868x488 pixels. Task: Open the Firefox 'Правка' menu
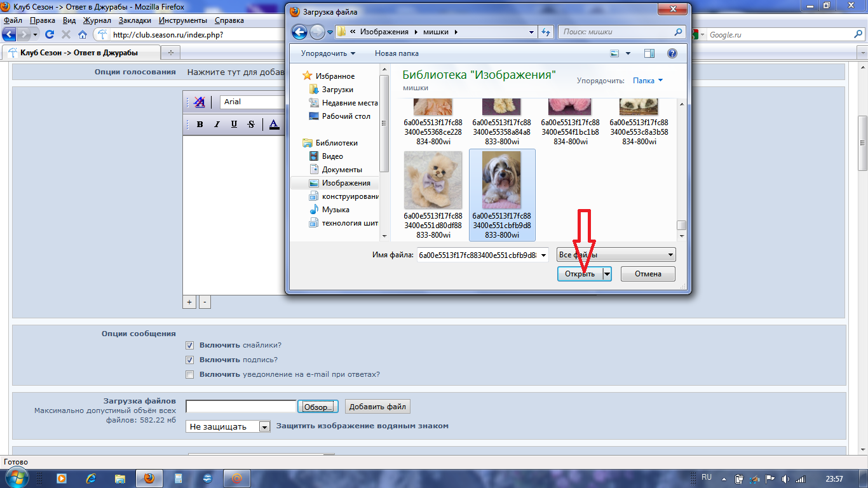[x=43, y=20]
